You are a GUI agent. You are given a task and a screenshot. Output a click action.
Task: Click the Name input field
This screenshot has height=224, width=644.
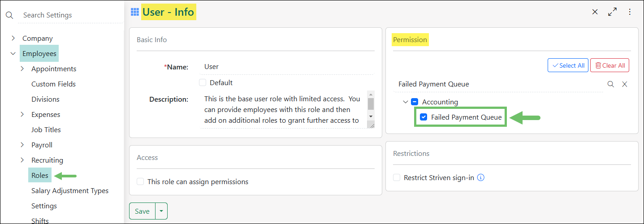pyautogui.click(x=287, y=67)
